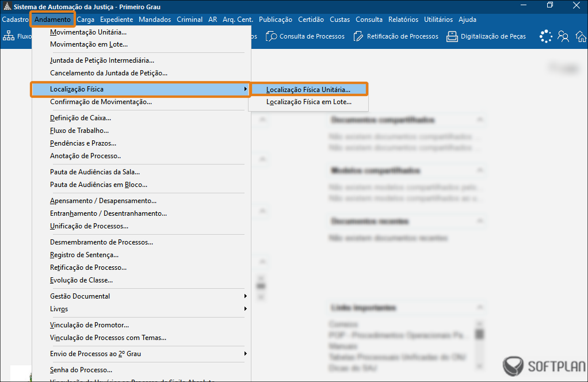Expand the Localização Física submenu

pyautogui.click(x=140, y=89)
